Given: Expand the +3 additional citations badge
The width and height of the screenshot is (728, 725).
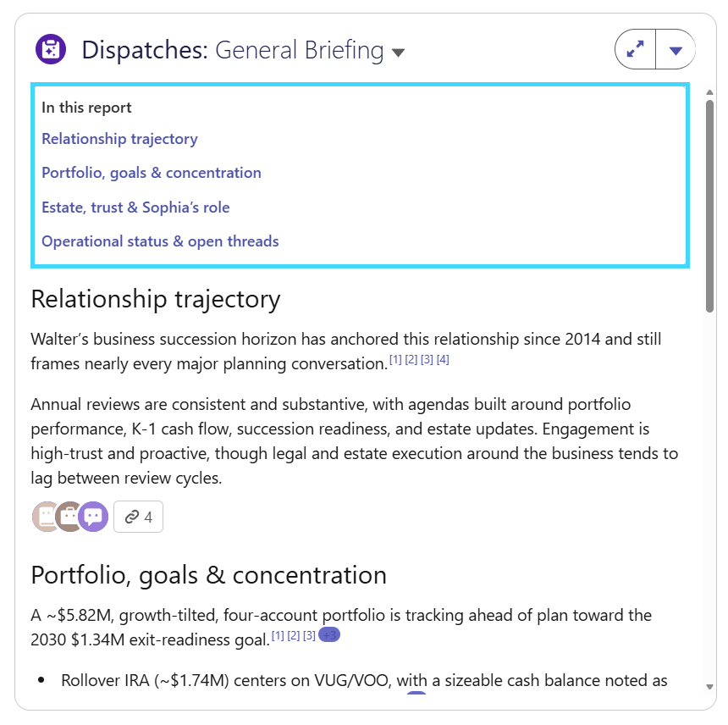Looking at the screenshot, I should pos(329,635).
